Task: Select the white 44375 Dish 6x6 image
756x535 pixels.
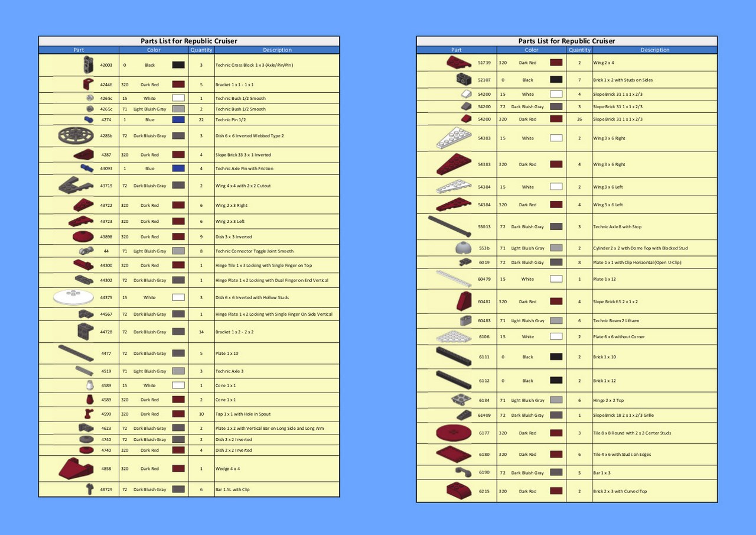Action: [x=73, y=297]
